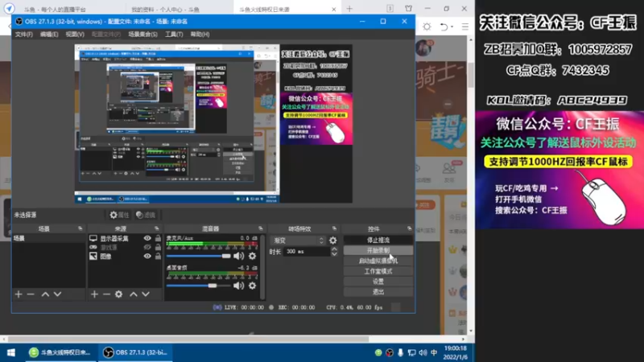
Task: Toggle visibility of 图像 source
Action: pos(147,256)
